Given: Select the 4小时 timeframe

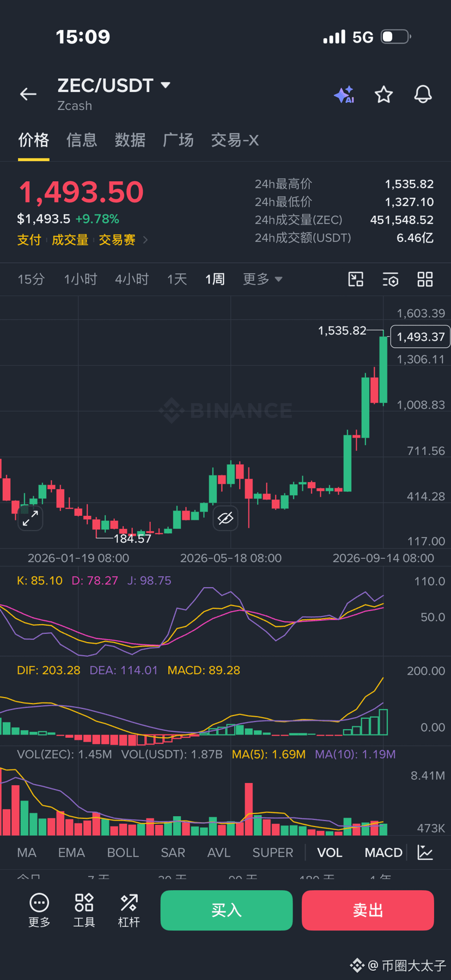Looking at the screenshot, I should [132, 279].
